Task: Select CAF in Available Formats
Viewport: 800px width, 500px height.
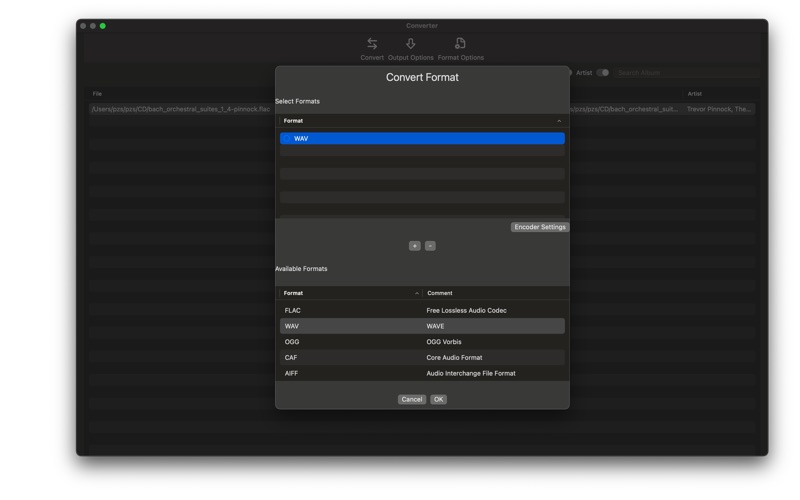Action: pos(422,358)
